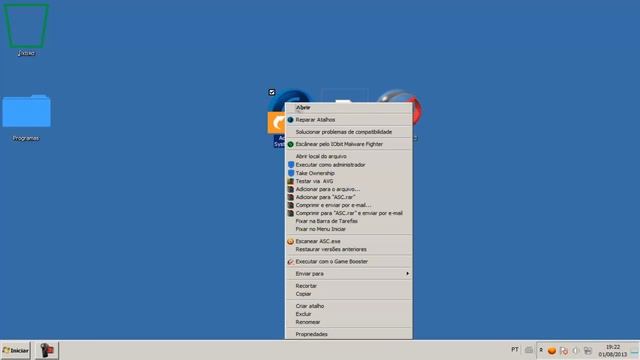Expand the Enviar para submenu arrow
The width and height of the screenshot is (640, 360).
407,273
